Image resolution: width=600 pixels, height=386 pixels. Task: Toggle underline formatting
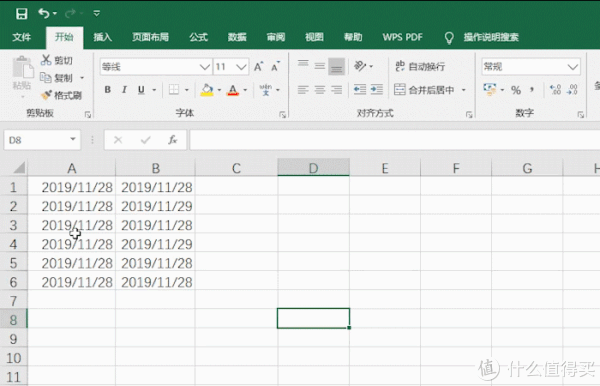point(141,90)
